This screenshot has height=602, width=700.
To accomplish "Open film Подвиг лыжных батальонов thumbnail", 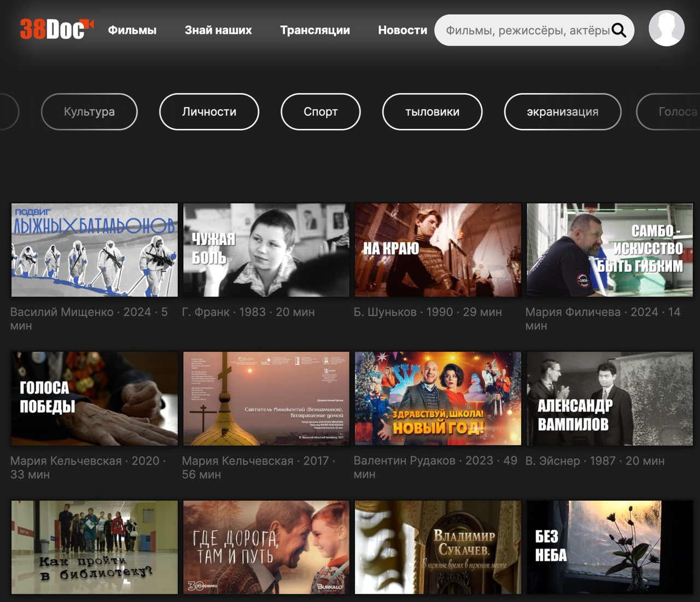I will click(x=95, y=250).
